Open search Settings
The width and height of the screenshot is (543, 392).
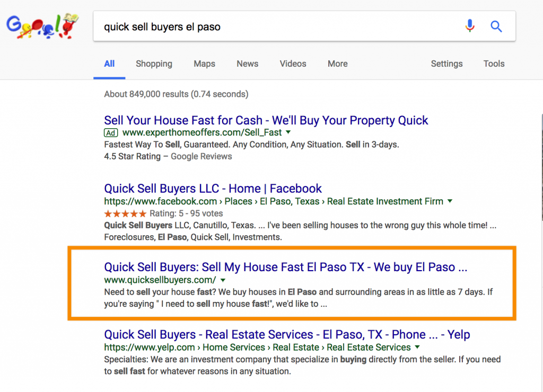446,64
